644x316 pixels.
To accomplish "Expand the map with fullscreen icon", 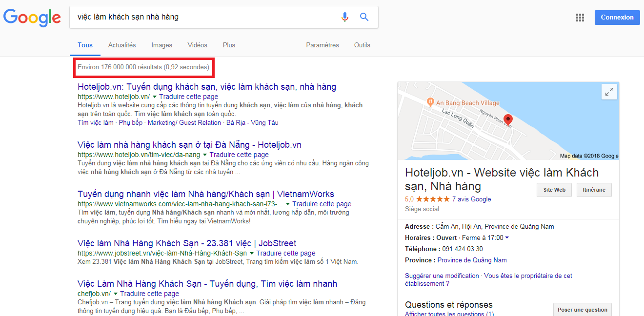I will click(x=609, y=92).
